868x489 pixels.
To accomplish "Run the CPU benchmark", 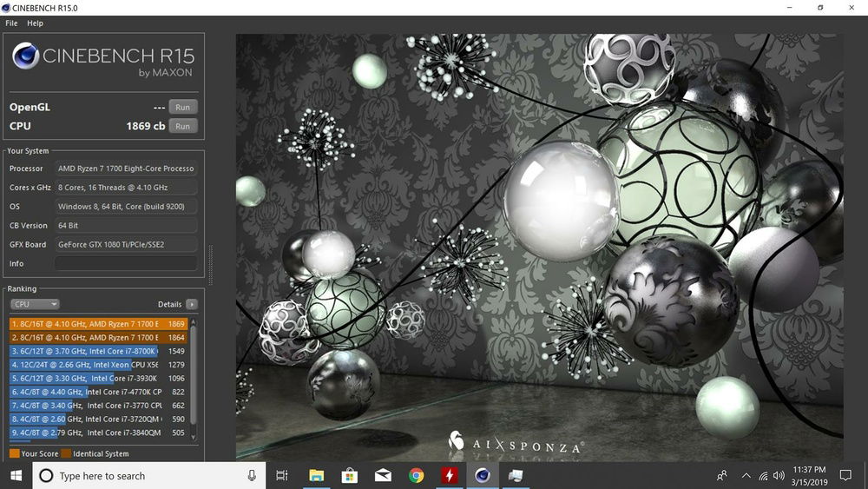I will click(182, 127).
